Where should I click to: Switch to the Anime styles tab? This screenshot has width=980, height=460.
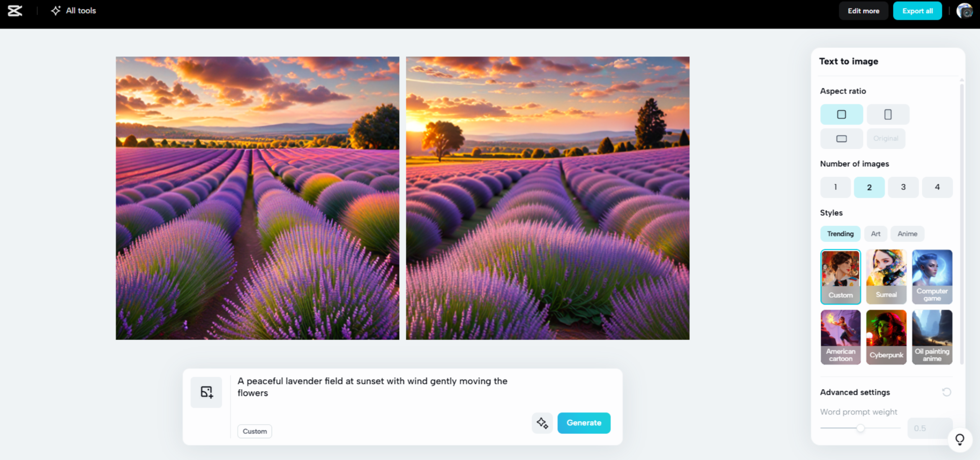tap(907, 234)
